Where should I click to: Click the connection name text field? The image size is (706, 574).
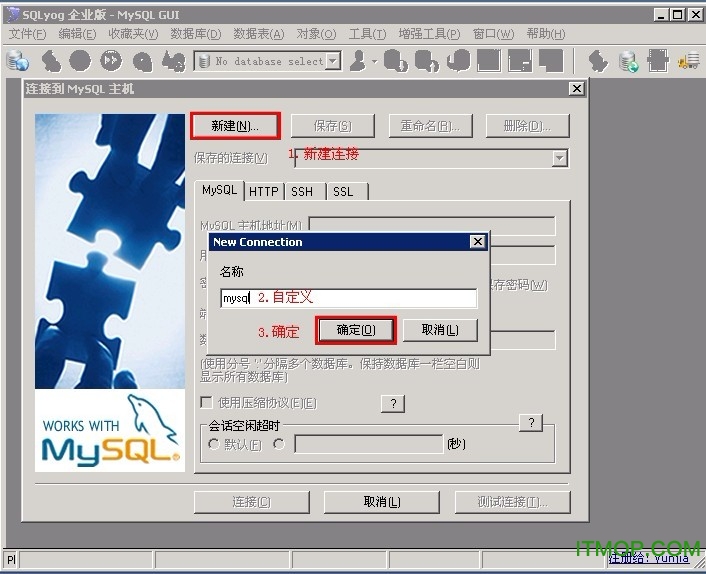348,298
